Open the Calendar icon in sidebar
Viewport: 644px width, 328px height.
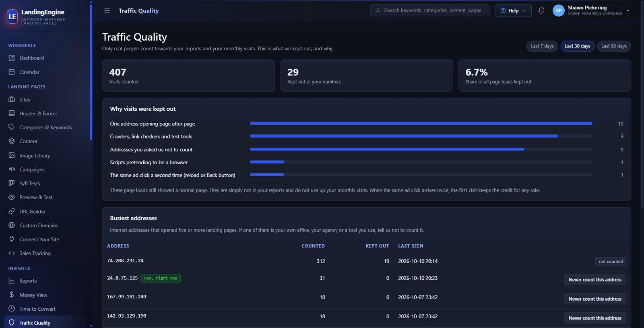coord(12,72)
